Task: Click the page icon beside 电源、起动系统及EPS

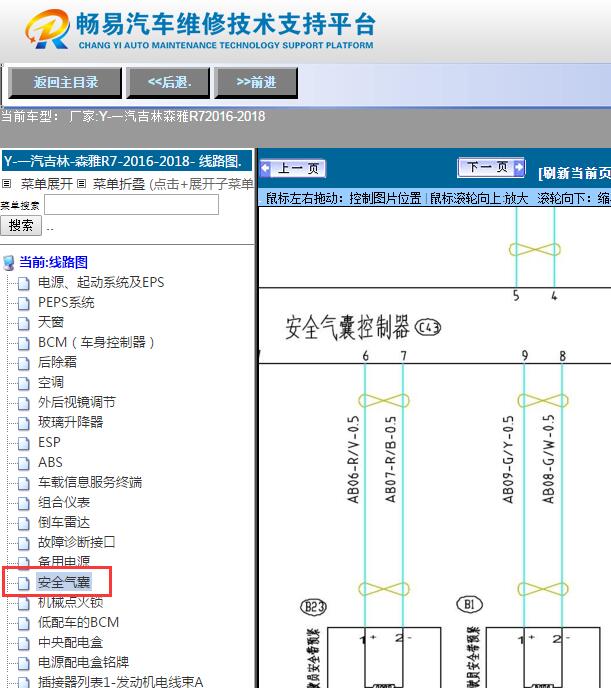Action: coord(24,283)
